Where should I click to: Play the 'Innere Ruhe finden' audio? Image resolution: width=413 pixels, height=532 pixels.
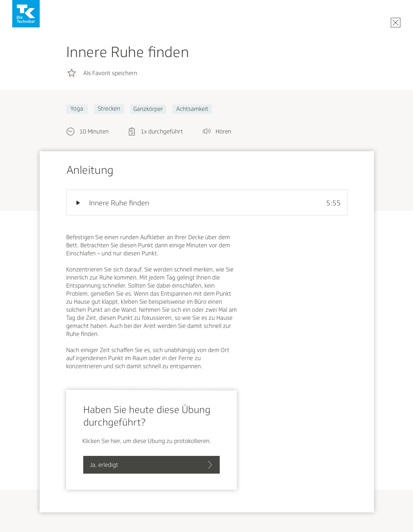(78, 203)
